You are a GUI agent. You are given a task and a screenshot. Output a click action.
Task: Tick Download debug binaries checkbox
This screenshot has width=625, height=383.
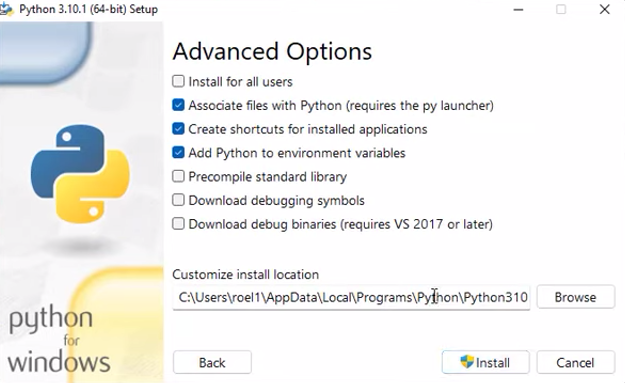(178, 224)
